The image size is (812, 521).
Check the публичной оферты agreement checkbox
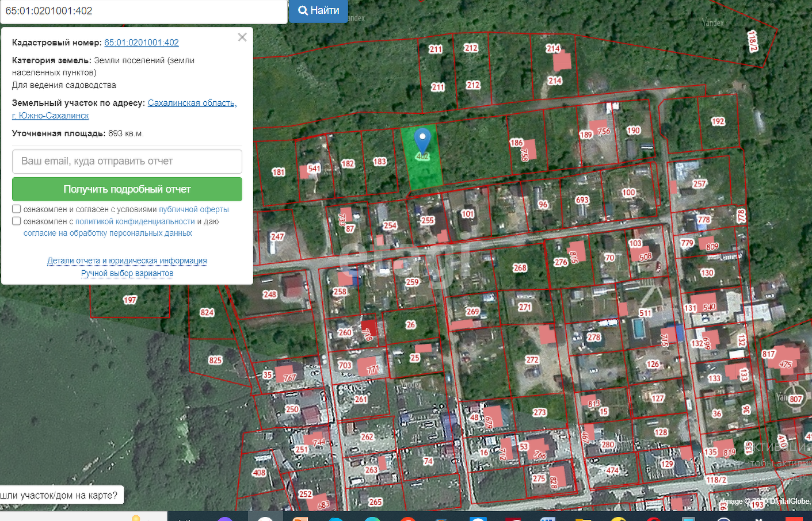click(x=17, y=209)
